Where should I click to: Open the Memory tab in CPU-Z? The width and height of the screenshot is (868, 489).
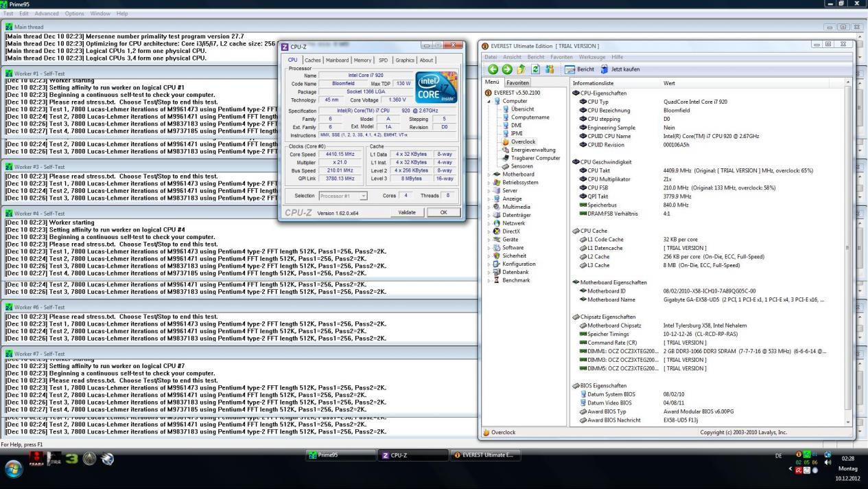[363, 60]
